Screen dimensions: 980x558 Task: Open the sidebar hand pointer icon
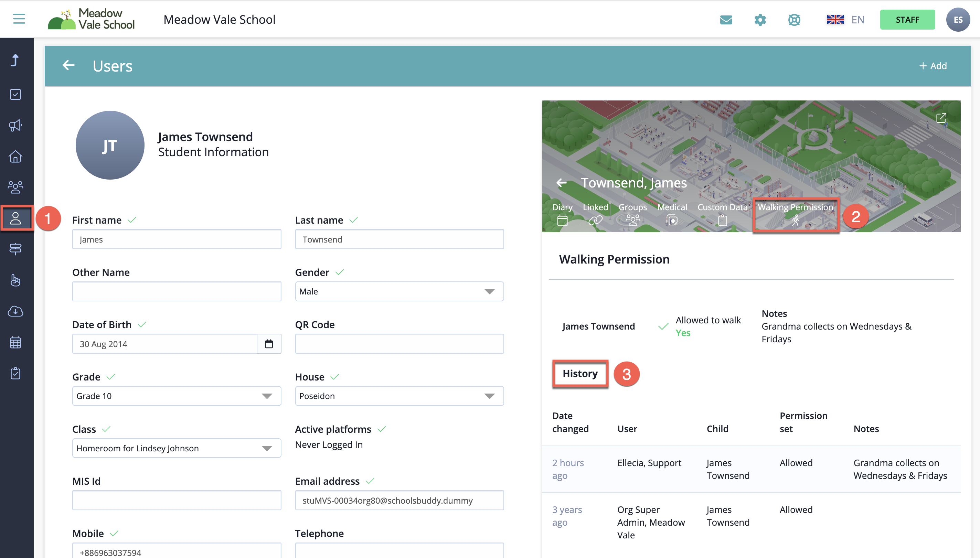click(15, 280)
